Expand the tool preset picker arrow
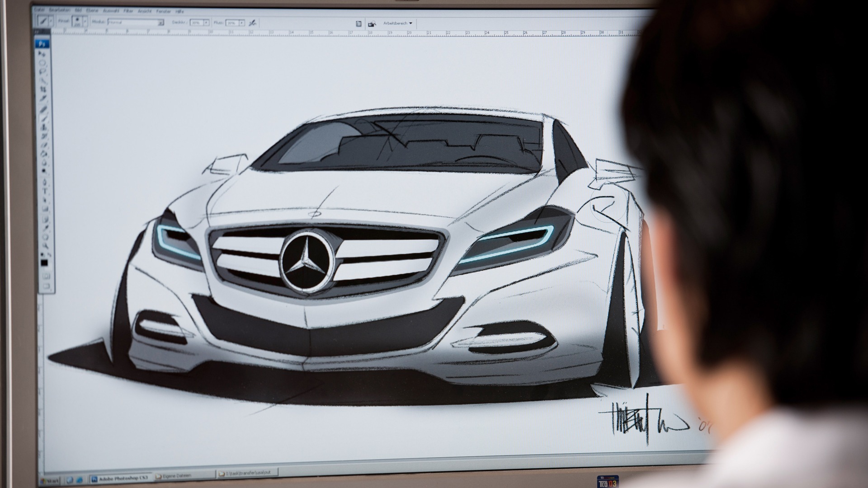The width and height of the screenshot is (868, 488). coord(51,21)
